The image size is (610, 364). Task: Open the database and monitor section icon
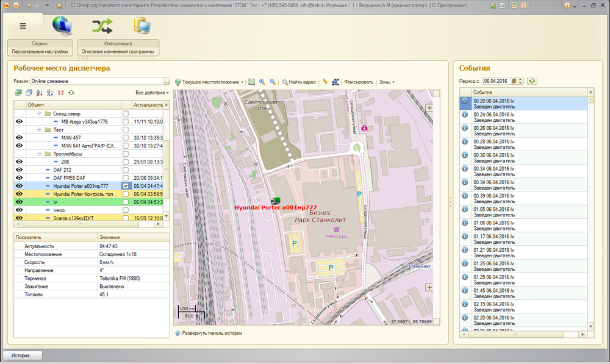click(x=142, y=26)
